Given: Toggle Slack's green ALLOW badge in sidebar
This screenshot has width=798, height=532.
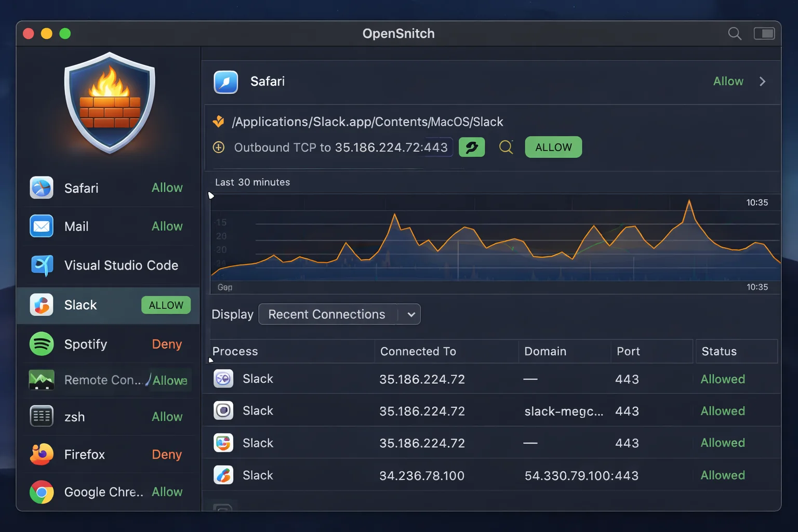Looking at the screenshot, I should click(166, 305).
